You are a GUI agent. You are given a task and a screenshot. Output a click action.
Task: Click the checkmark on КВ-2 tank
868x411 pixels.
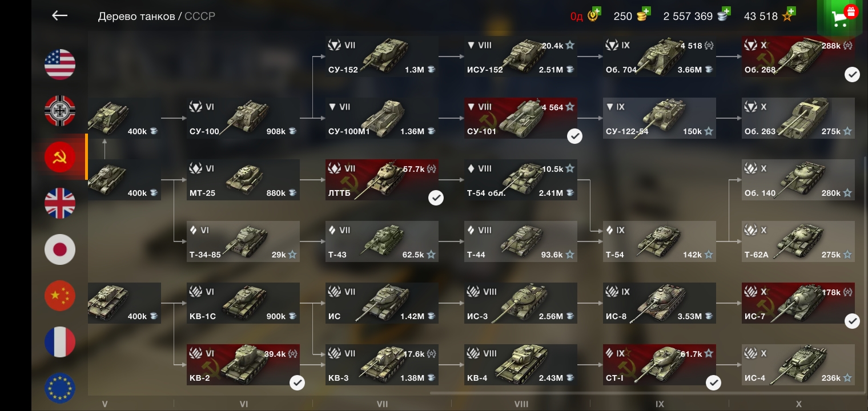point(297,382)
